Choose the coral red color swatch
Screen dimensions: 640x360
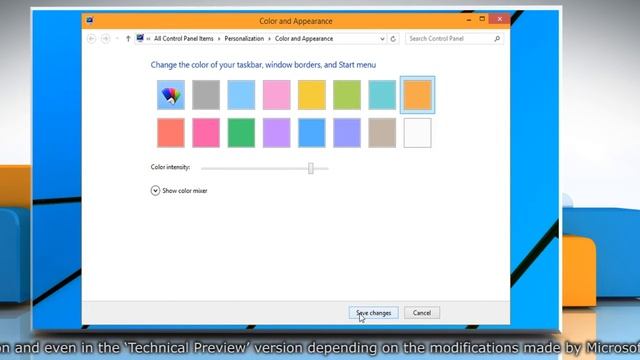point(171,133)
